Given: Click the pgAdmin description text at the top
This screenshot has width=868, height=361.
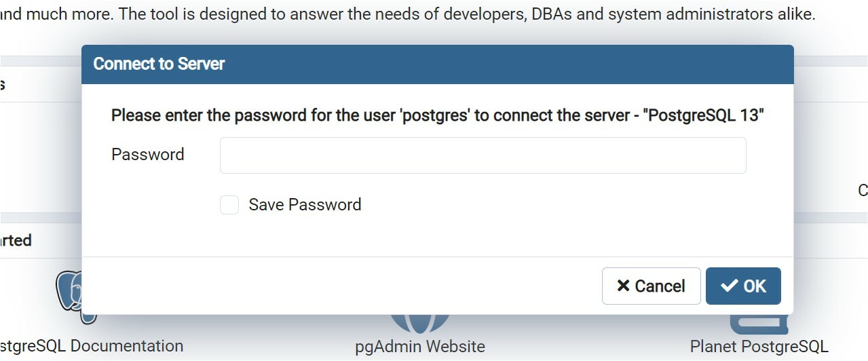Looking at the screenshot, I should (407, 14).
